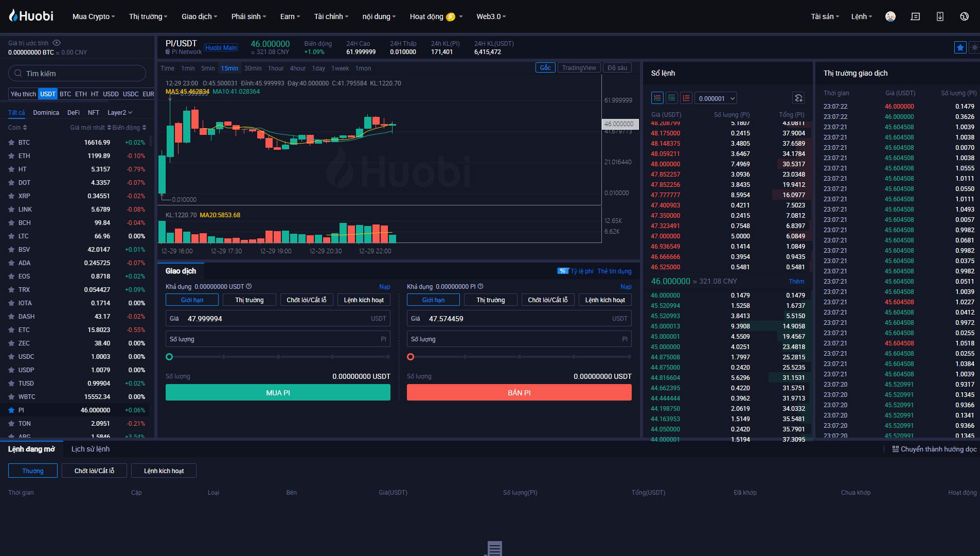Viewport: 980px width, 556px height.
Task: Select buy-only order book view icon
Action: [x=671, y=98]
